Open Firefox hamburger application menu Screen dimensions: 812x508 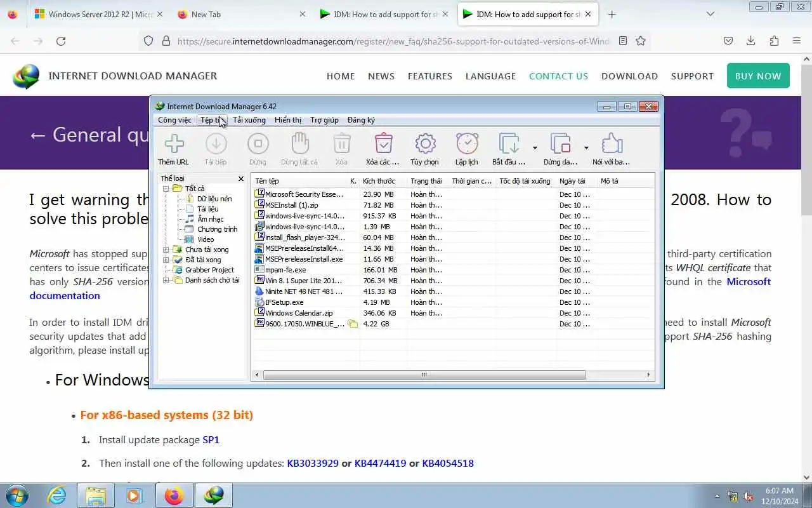pos(797,41)
